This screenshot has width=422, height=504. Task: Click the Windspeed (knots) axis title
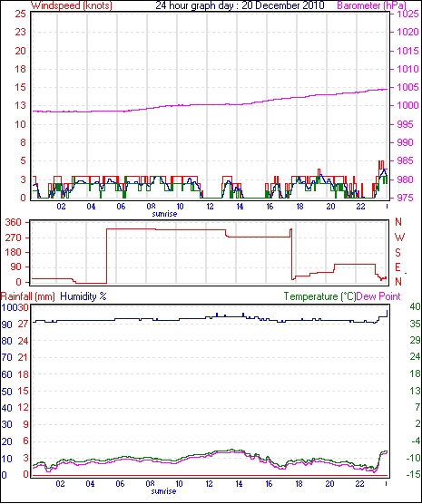[72, 5]
